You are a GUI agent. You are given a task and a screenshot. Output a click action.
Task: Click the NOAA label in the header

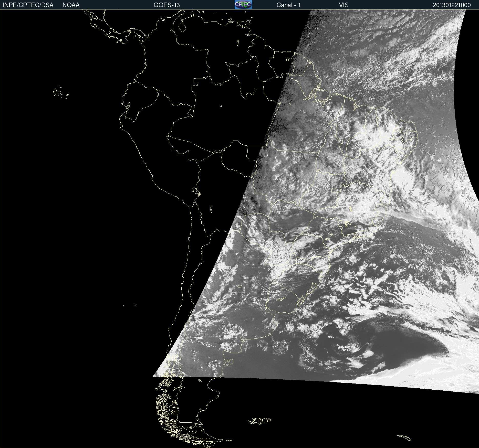point(71,5)
